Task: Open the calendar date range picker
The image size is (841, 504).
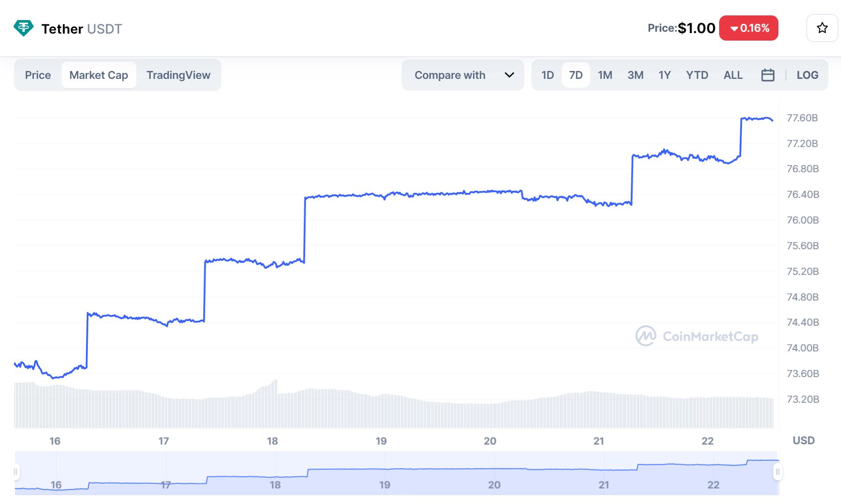Action: click(x=768, y=75)
